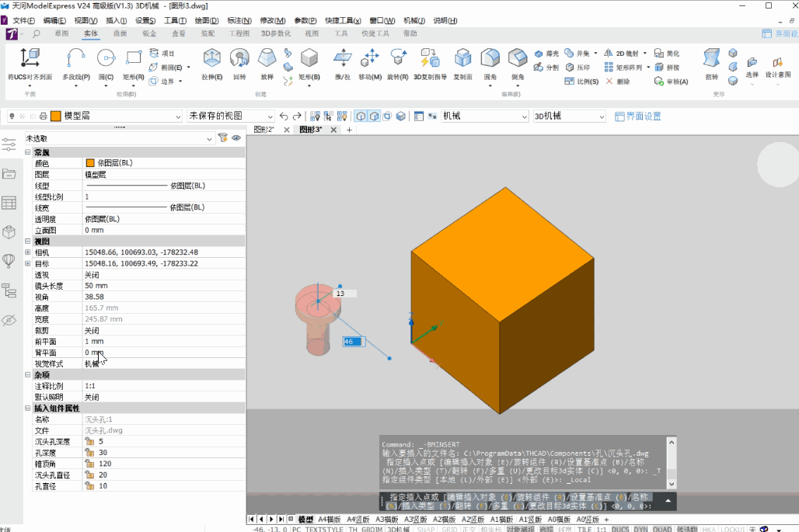Expand the 并集 (Union) dropdown arrow
799x532 pixels.
click(595, 54)
